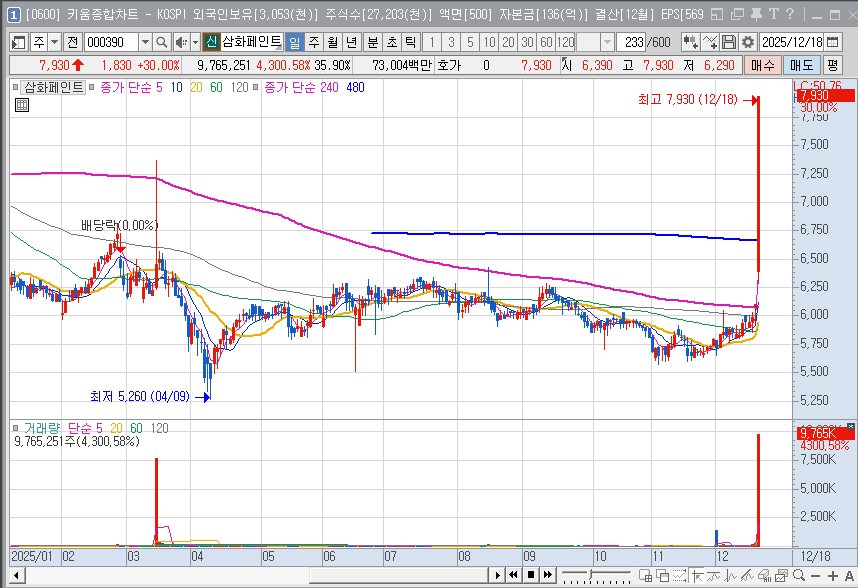Click the data grid icon on chart

(22, 105)
